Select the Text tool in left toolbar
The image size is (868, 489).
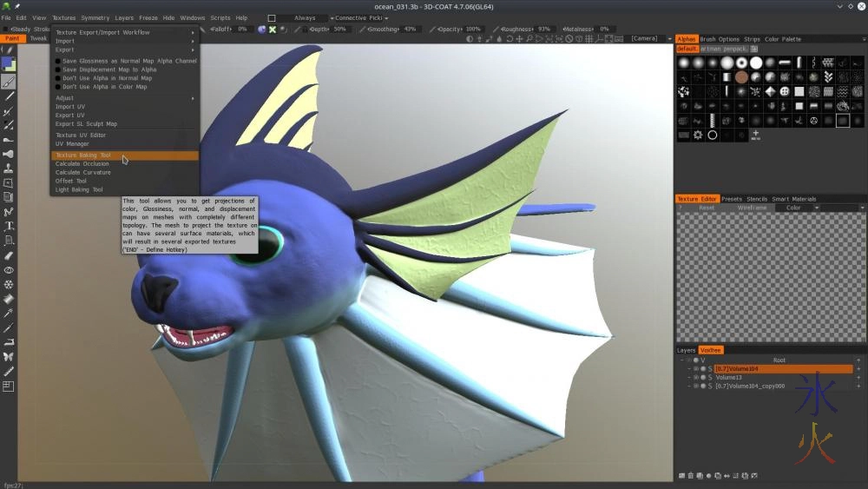[9, 226]
